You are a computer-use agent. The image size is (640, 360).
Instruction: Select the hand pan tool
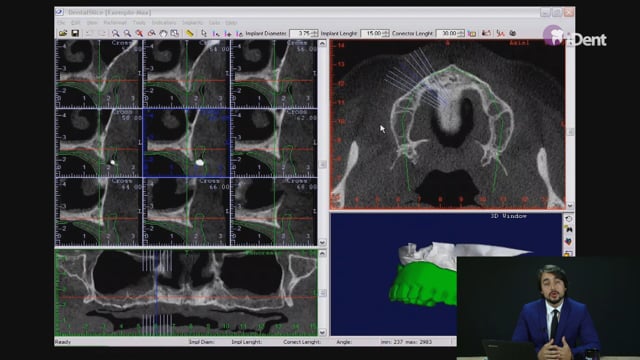pyautogui.click(x=163, y=33)
